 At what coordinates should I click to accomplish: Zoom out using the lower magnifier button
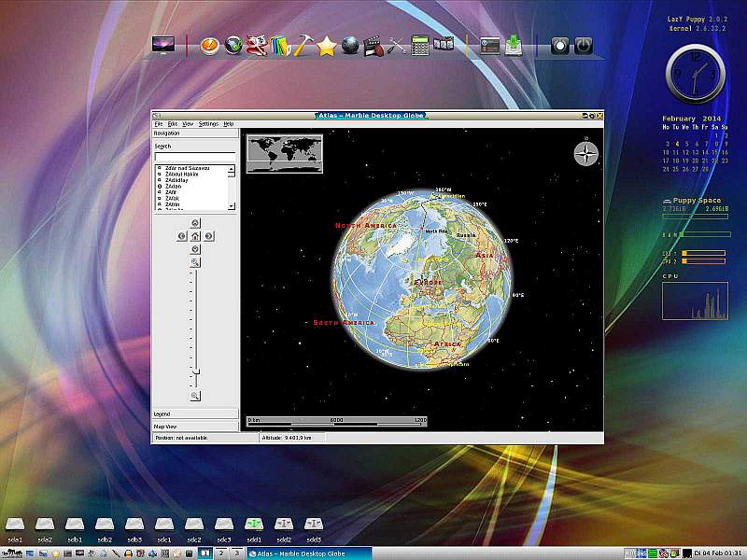click(195, 396)
